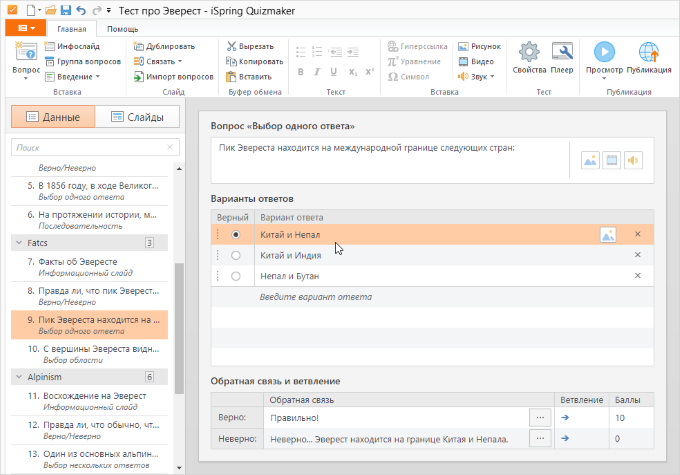
Task: Toggle bold text formatting
Action: (x=301, y=72)
